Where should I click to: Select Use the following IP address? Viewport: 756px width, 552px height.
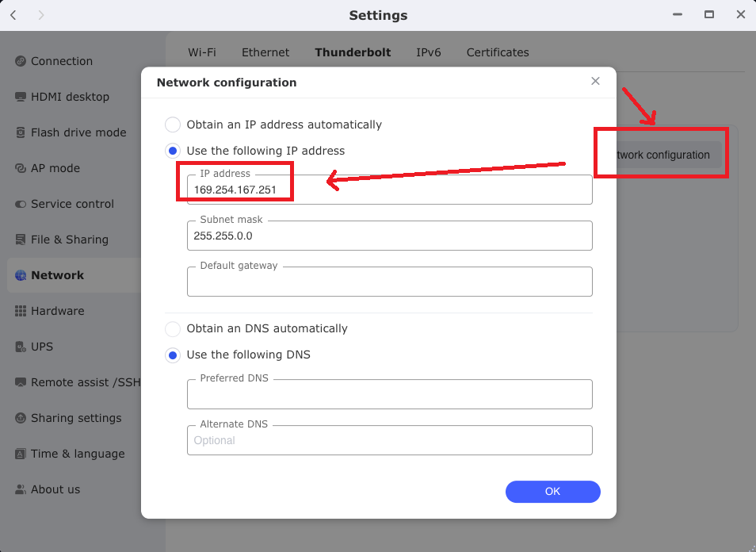click(173, 151)
